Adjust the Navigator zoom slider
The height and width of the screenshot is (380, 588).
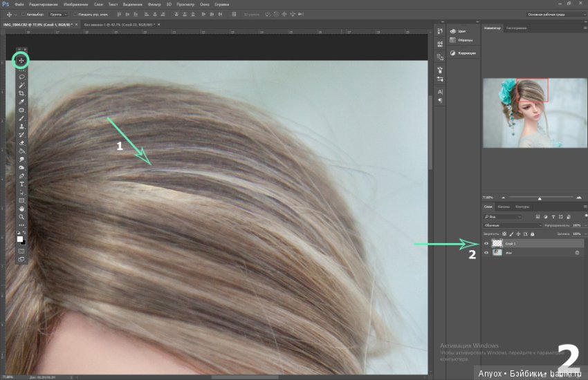click(x=540, y=198)
